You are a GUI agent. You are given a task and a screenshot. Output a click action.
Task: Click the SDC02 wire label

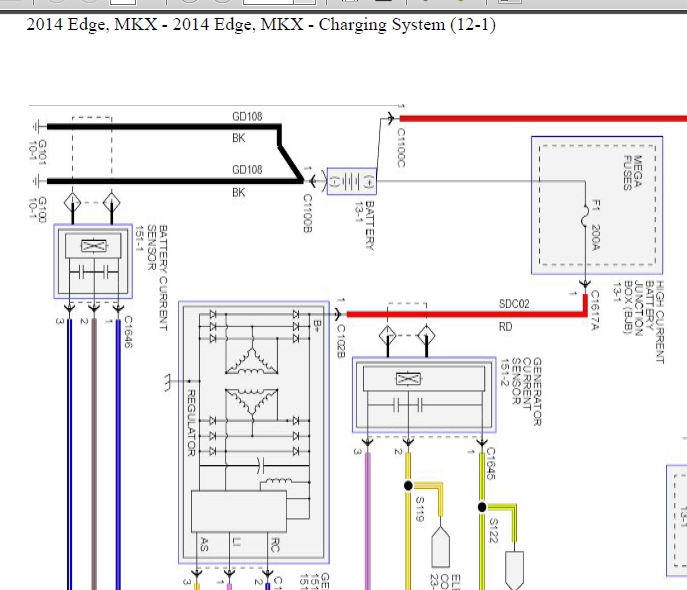pos(514,304)
